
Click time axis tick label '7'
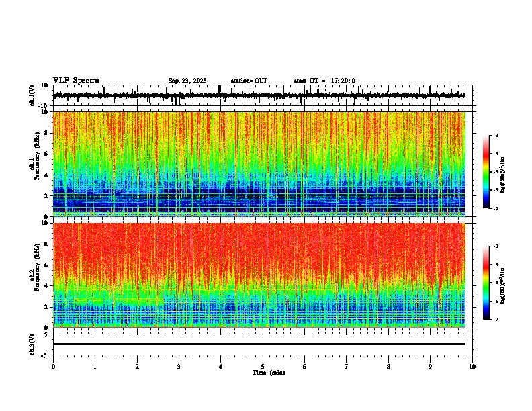click(347, 367)
